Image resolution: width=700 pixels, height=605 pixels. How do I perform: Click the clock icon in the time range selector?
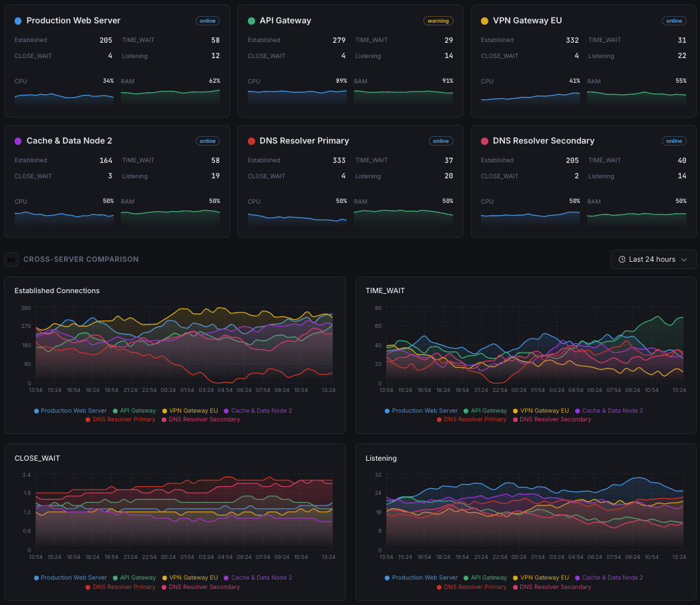(x=622, y=259)
